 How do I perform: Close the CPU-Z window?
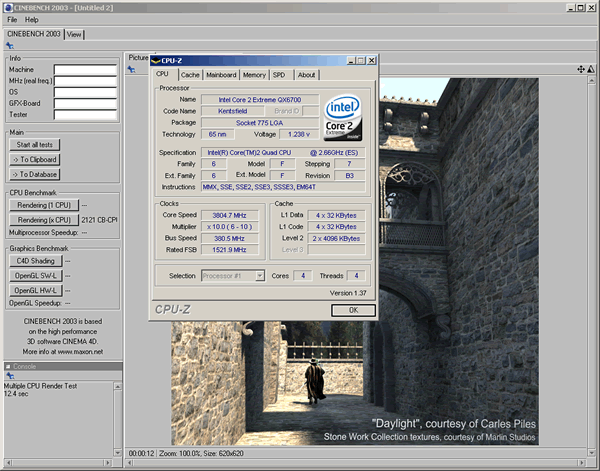pyautogui.click(x=372, y=60)
